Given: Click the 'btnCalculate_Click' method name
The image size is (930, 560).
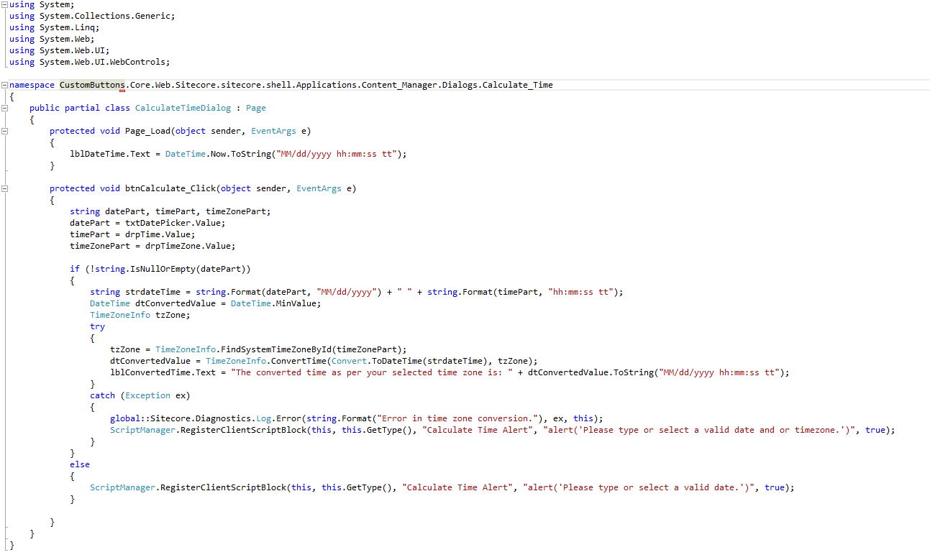Looking at the screenshot, I should (x=170, y=188).
